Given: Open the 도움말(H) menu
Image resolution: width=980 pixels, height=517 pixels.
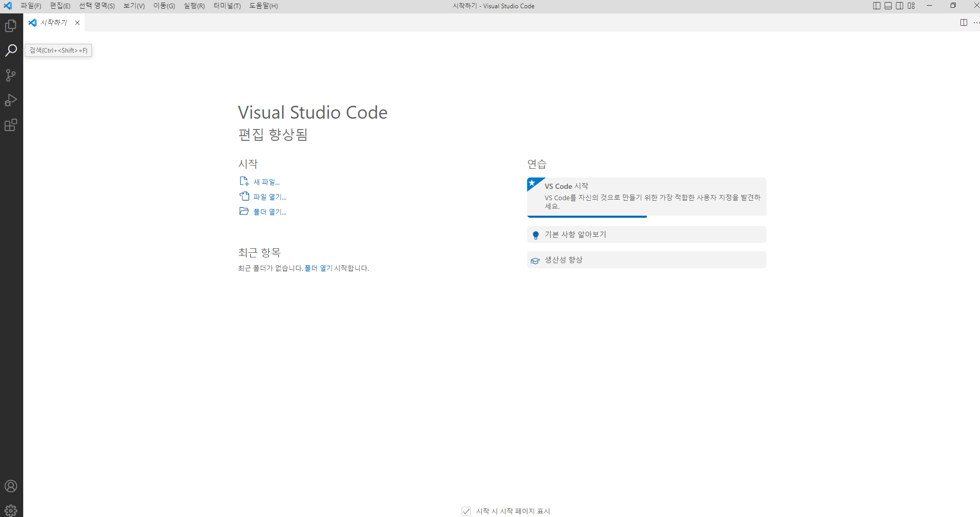Looking at the screenshot, I should [x=264, y=6].
